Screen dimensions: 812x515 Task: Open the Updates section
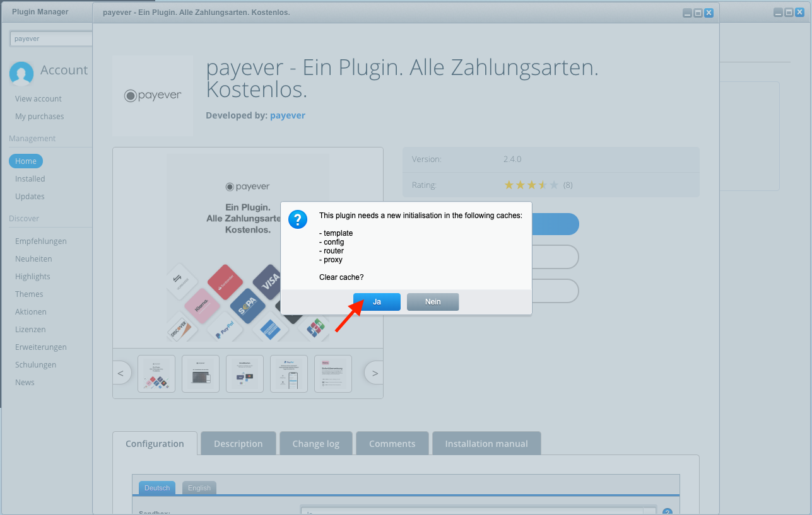tap(30, 196)
